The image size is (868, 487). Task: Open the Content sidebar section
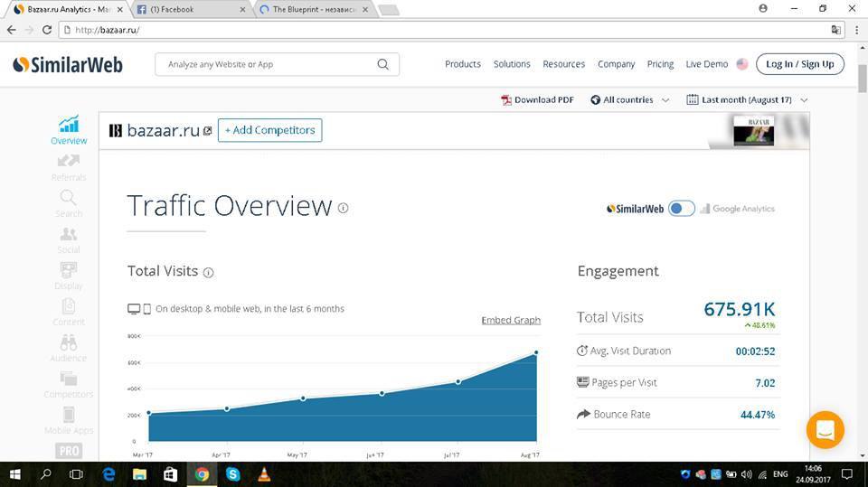pos(69,312)
